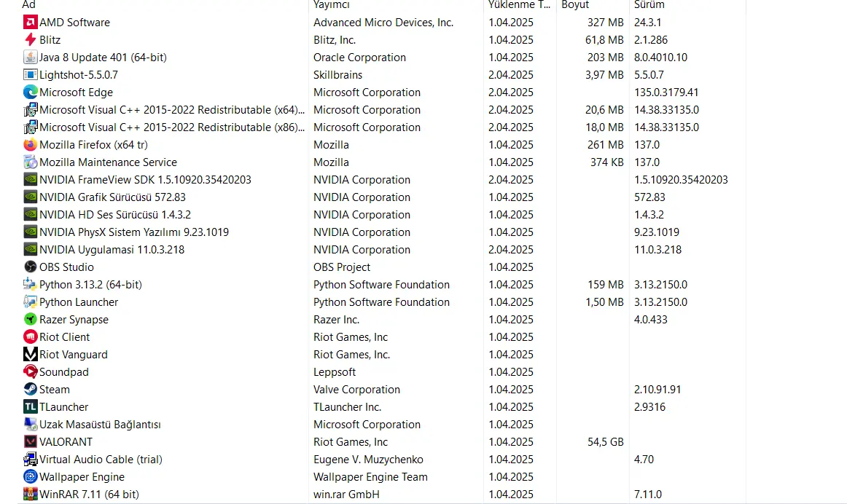Select the AMD Software program name

click(74, 22)
